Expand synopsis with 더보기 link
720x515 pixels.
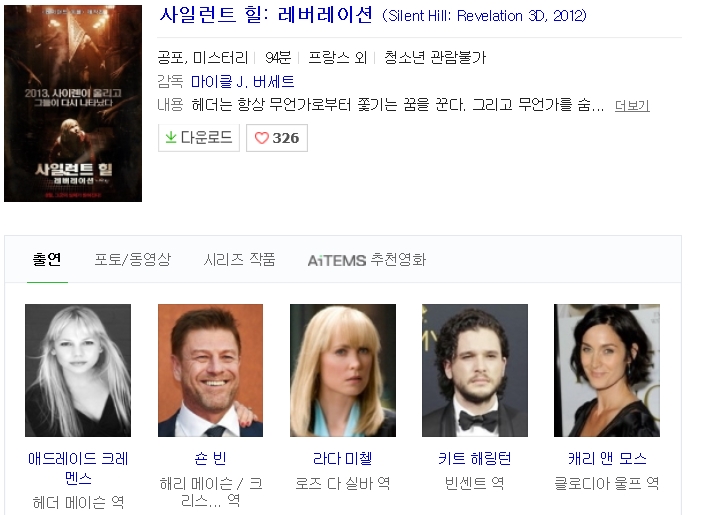click(x=632, y=106)
